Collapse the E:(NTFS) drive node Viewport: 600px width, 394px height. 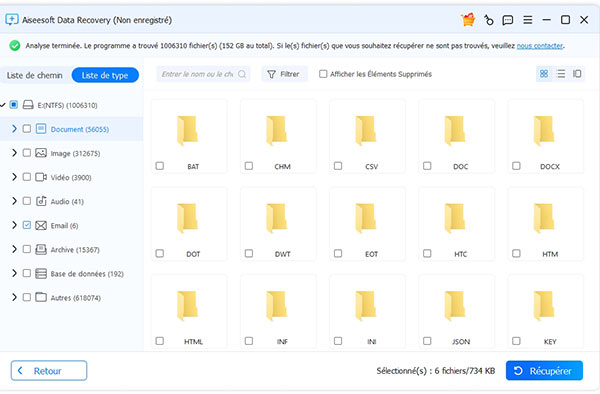point(3,104)
